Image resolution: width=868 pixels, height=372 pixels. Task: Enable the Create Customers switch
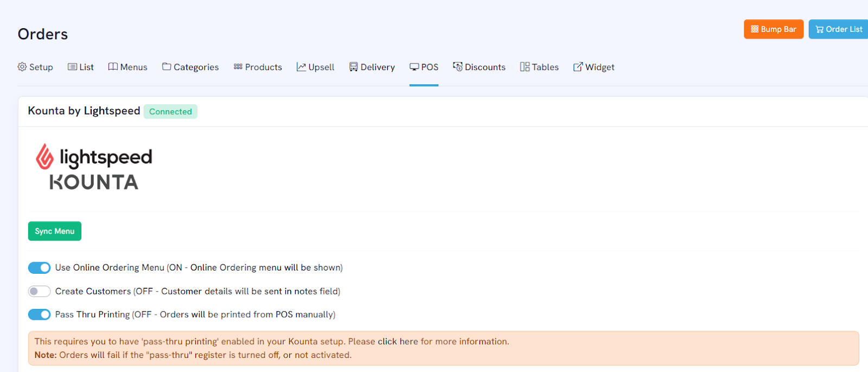point(39,292)
